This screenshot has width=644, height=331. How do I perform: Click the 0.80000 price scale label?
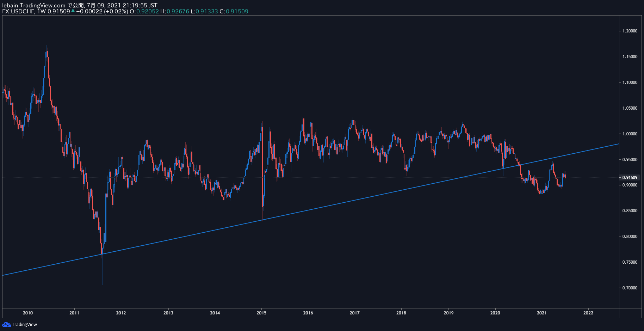coord(630,237)
